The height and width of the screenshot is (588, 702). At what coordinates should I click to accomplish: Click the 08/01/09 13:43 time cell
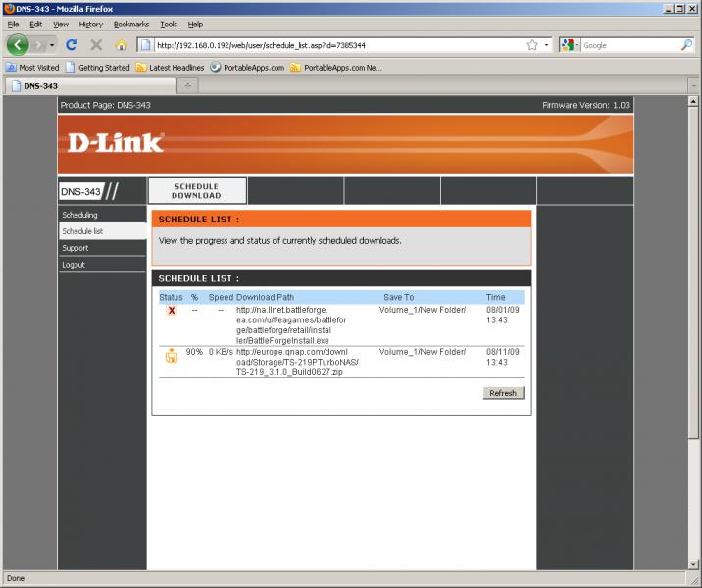click(503, 315)
